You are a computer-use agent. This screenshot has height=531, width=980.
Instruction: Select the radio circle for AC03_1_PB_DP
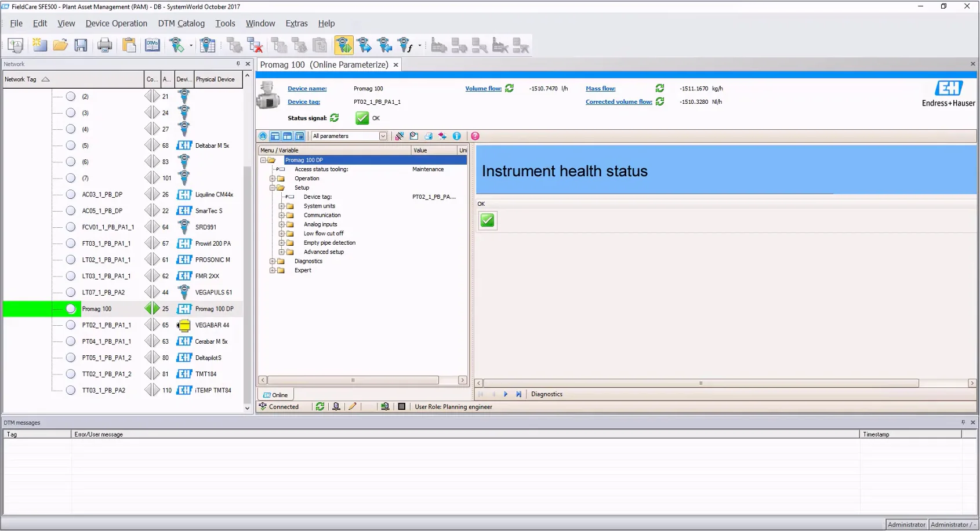(x=71, y=194)
